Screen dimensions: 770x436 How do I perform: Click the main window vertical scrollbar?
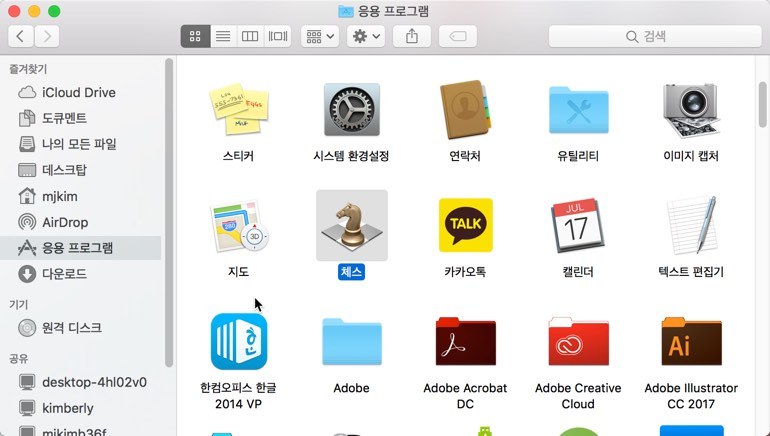(x=763, y=104)
